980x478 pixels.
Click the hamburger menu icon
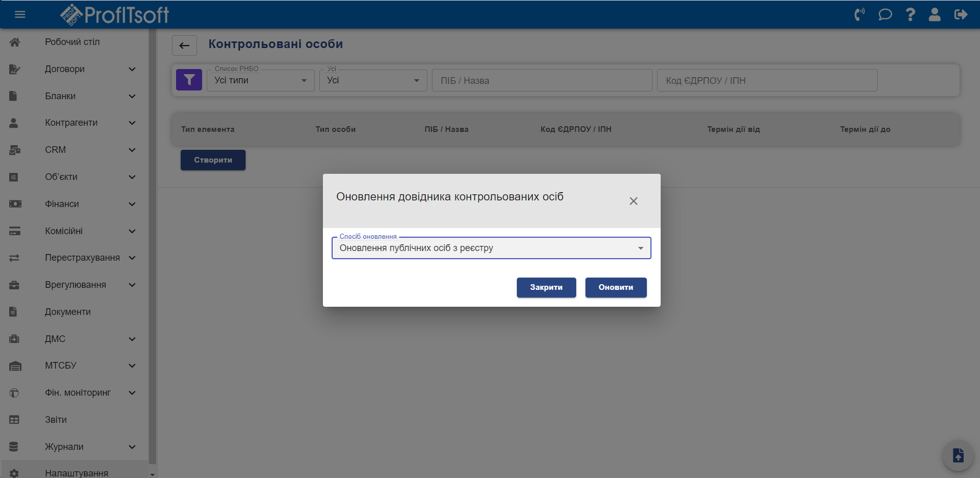point(20,14)
